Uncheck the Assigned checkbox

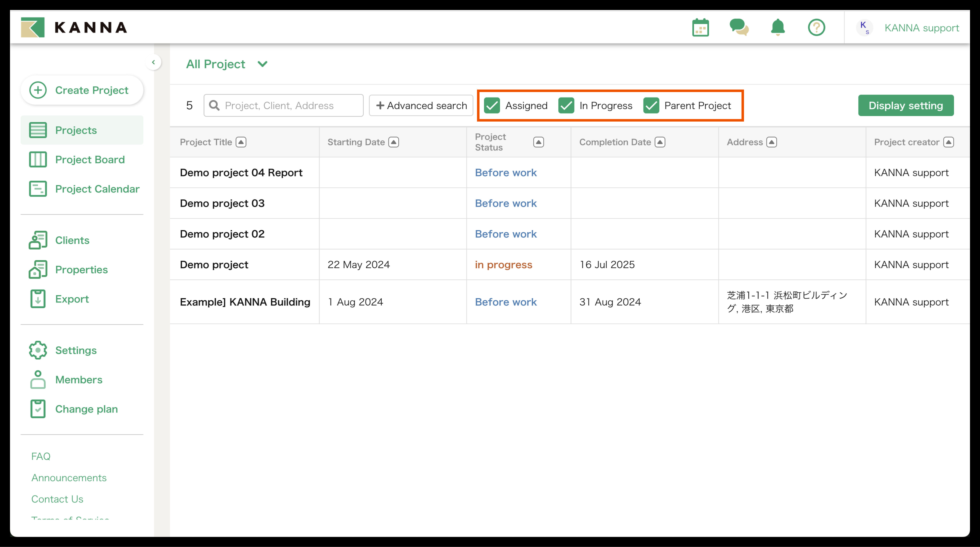point(492,106)
